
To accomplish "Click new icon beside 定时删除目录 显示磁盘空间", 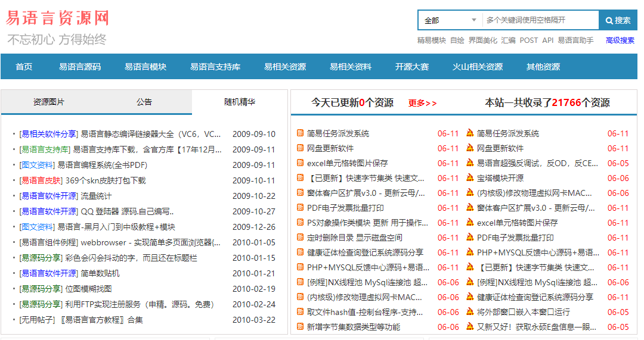I will (300, 237).
